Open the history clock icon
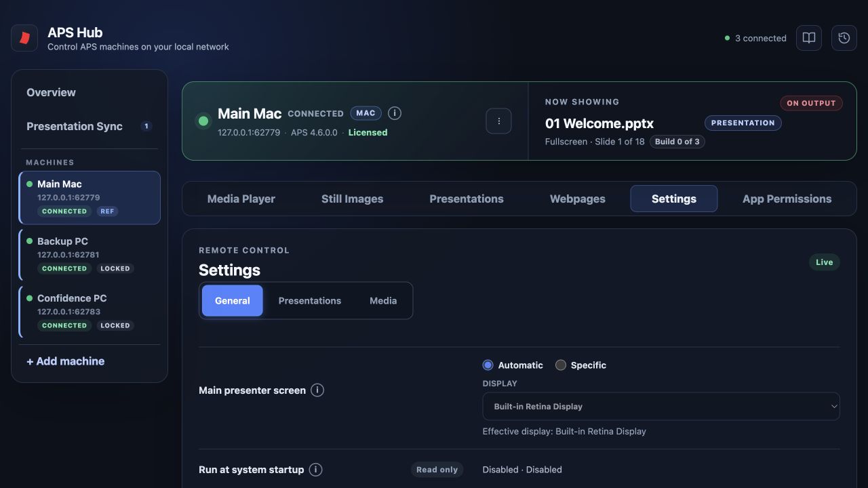The width and height of the screenshot is (868, 488). click(x=844, y=38)
